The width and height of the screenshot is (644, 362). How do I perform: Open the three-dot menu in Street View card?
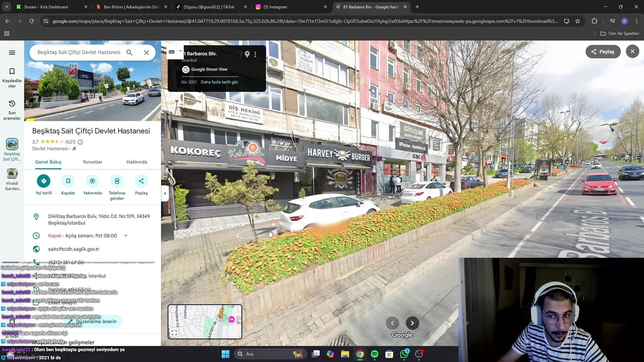[x=255, y=54]
